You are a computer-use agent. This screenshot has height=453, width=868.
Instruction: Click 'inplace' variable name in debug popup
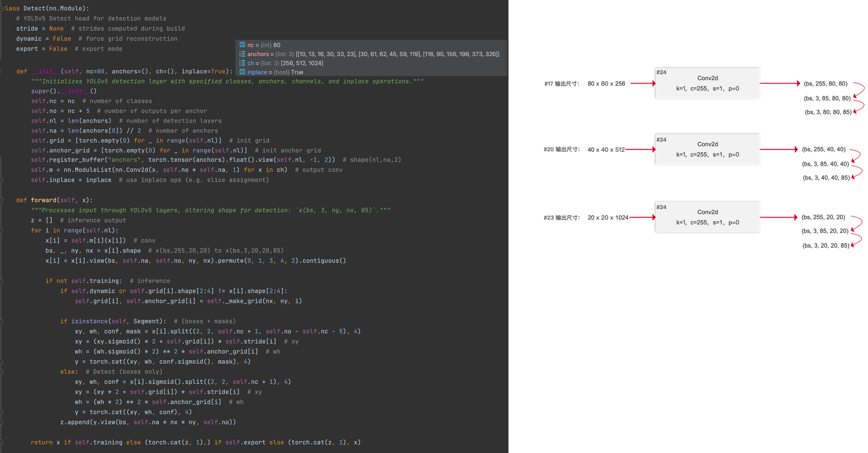click(257, 72)
